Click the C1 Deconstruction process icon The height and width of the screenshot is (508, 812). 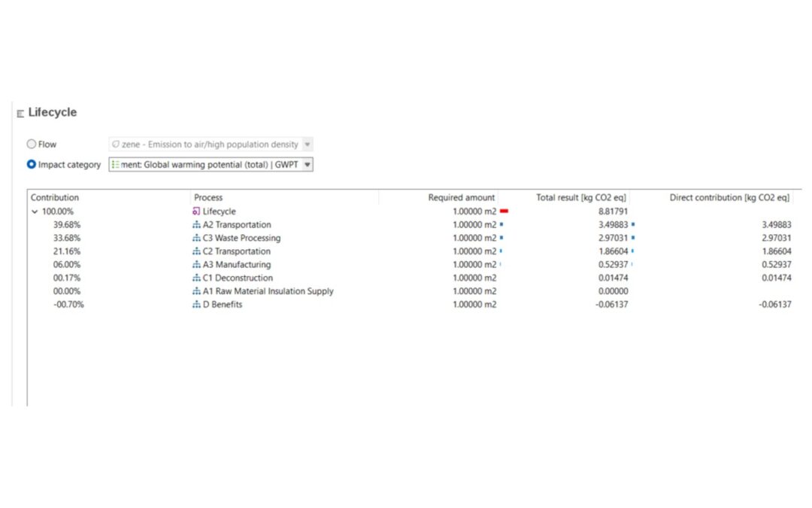[197, 278]
